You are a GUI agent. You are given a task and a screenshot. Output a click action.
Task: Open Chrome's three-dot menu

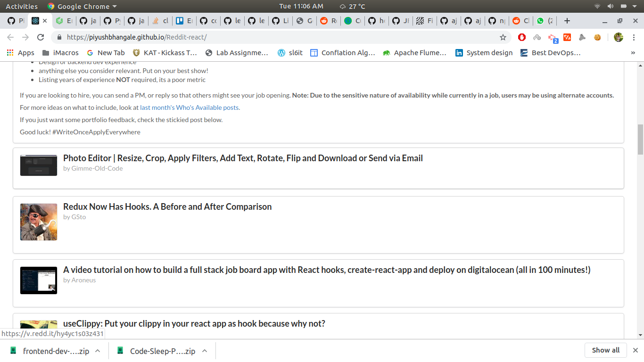pyautogui.click(x=633, y=37)
